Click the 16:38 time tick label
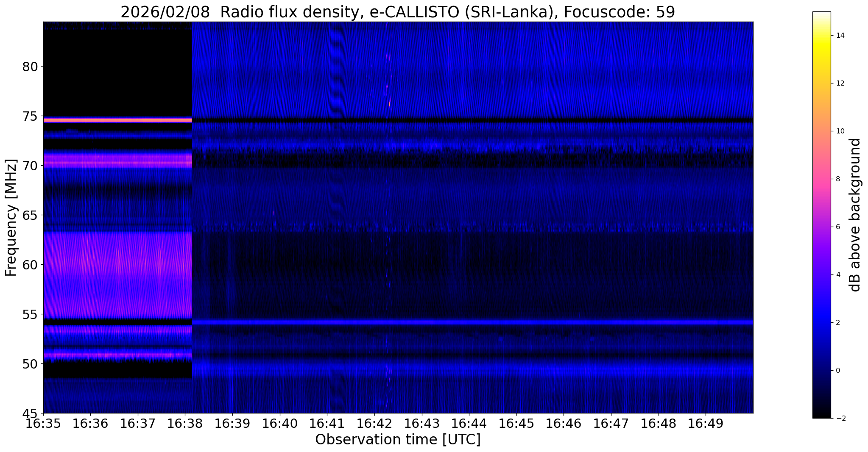 coord(185,423)
